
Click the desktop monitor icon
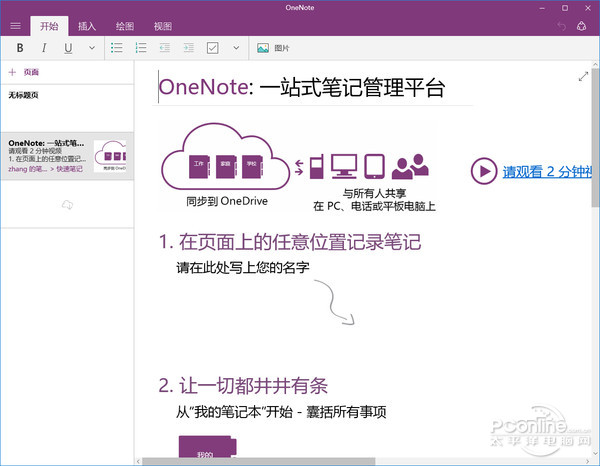tap(344, 166)
